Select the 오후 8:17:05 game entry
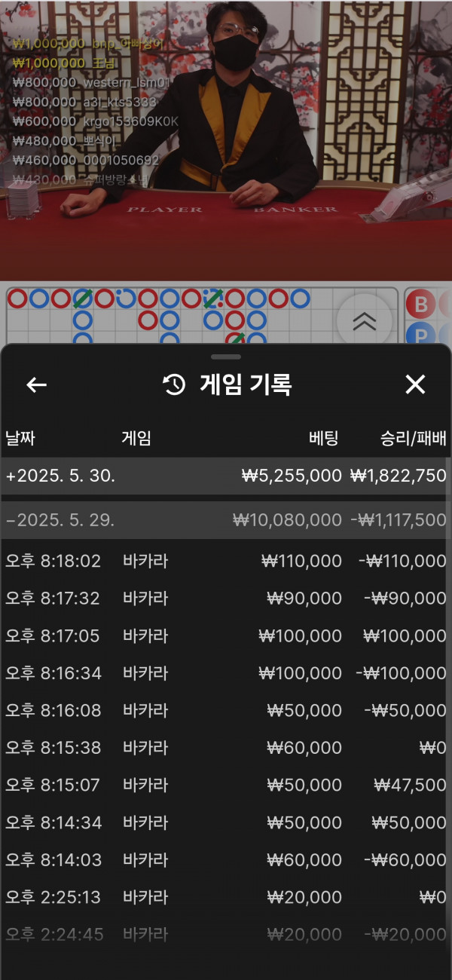Viewport: 452px width, 980px height. coord(225,636)
